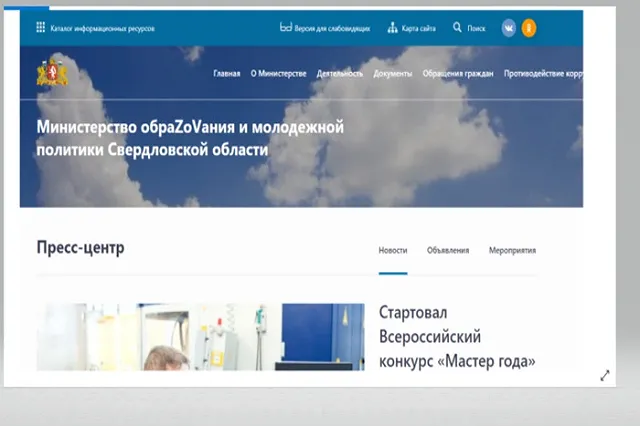Open Каталог информационных ресурсов link

click(x=102, y=29)
